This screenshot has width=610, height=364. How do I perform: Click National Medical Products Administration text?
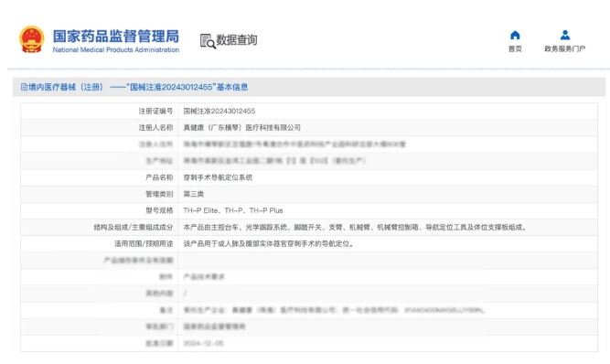(116, 49)
